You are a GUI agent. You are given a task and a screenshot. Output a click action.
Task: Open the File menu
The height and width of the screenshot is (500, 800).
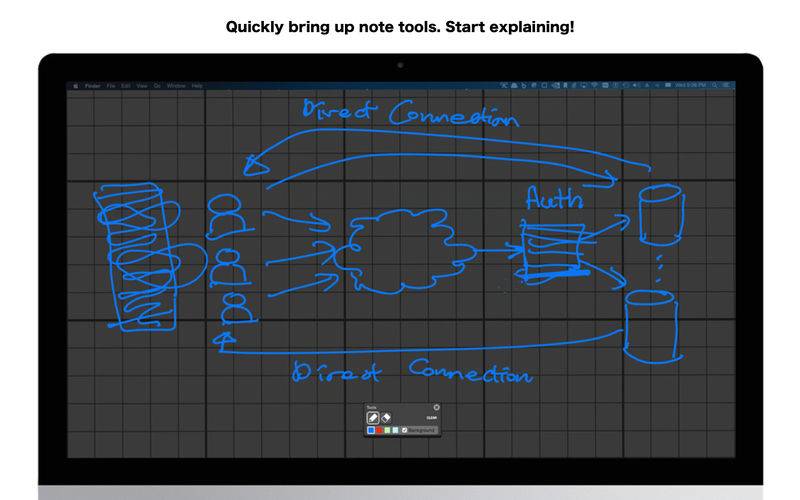[x=111, y=87]
